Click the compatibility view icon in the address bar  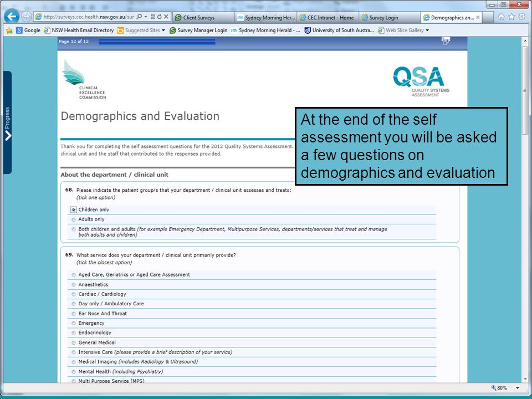(153, 17)
